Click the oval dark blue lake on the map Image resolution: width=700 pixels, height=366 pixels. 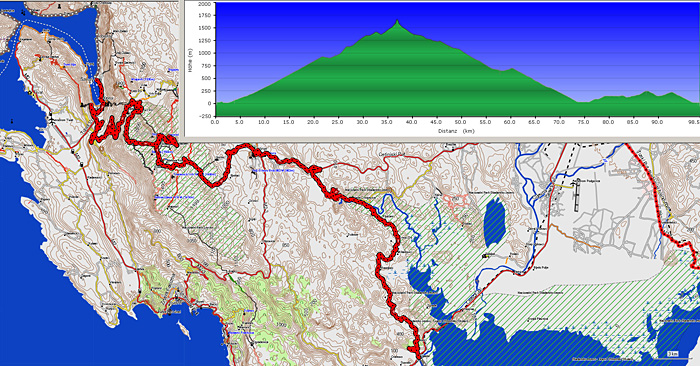coord(495,223)
